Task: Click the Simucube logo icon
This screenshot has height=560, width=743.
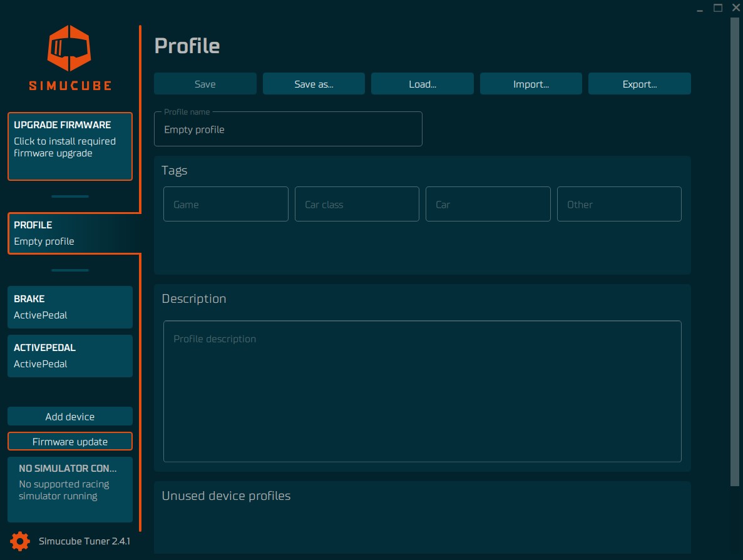Action: (69, 48)
